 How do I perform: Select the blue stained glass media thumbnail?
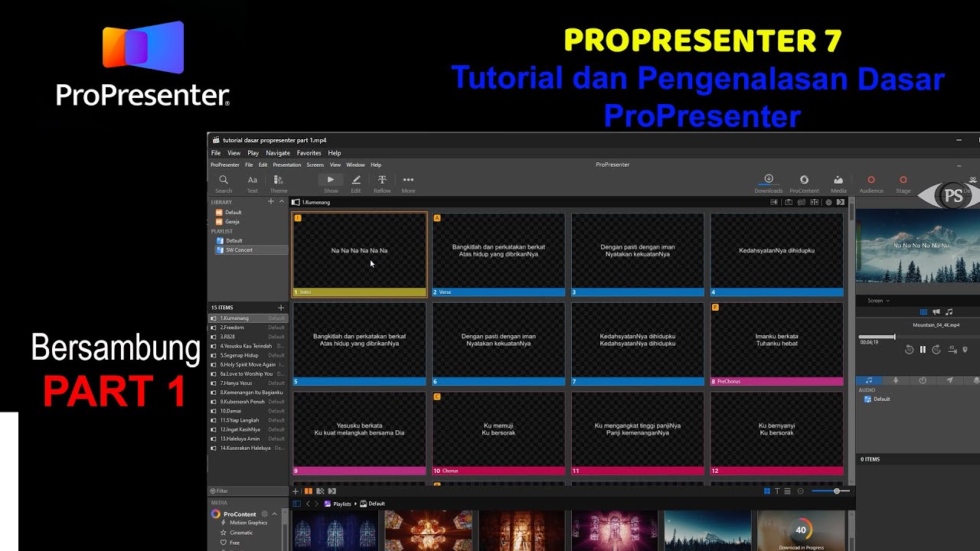point(335,531)
